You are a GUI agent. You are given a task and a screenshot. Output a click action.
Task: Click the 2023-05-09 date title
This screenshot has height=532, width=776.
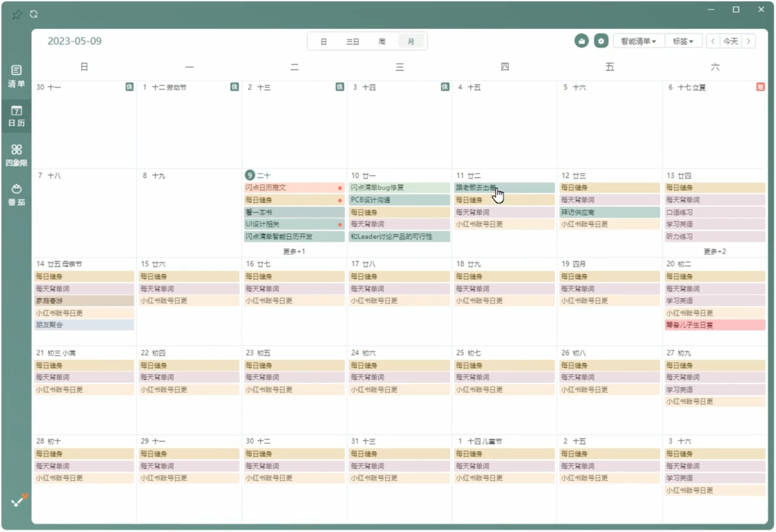74,41
